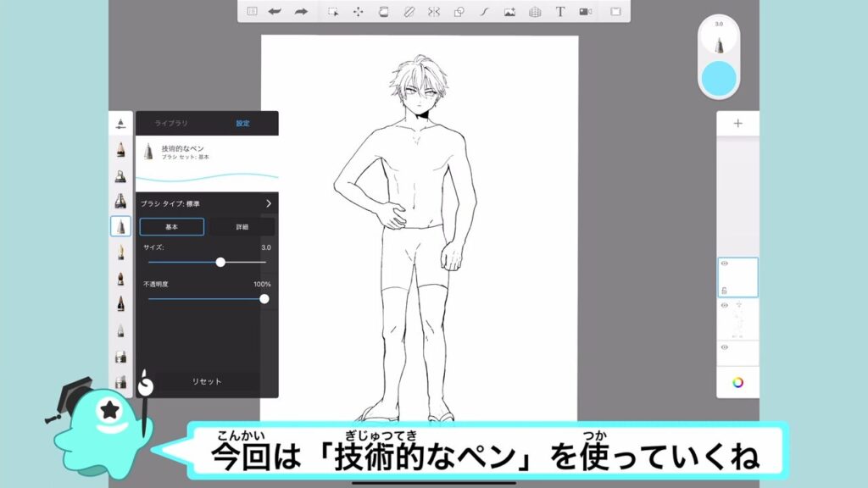Toggle visibility of the top layer
868x488 pixels.
coord(725,264)
